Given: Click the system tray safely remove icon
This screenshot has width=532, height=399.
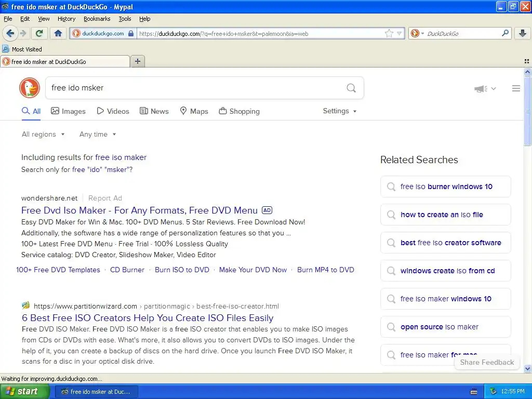Looking at the screenshot, I should coord(493,392).
